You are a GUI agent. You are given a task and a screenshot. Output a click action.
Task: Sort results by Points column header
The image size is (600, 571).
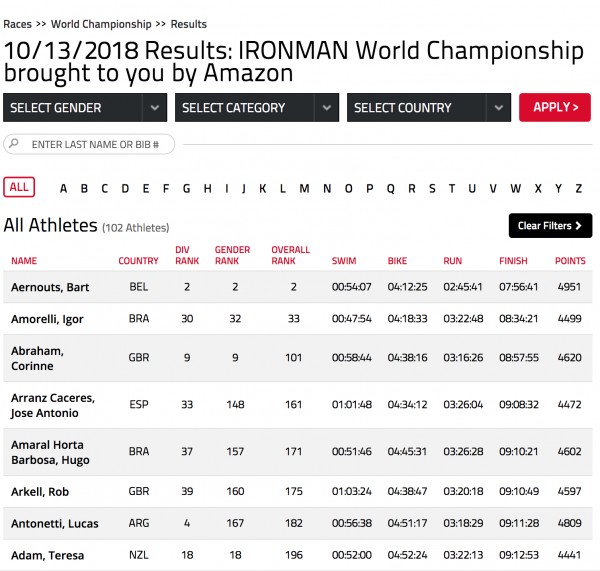pos(570,261)
